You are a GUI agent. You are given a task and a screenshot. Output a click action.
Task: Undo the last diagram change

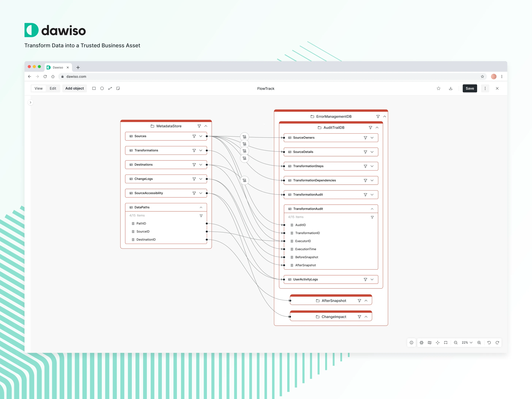coord(489,343)
